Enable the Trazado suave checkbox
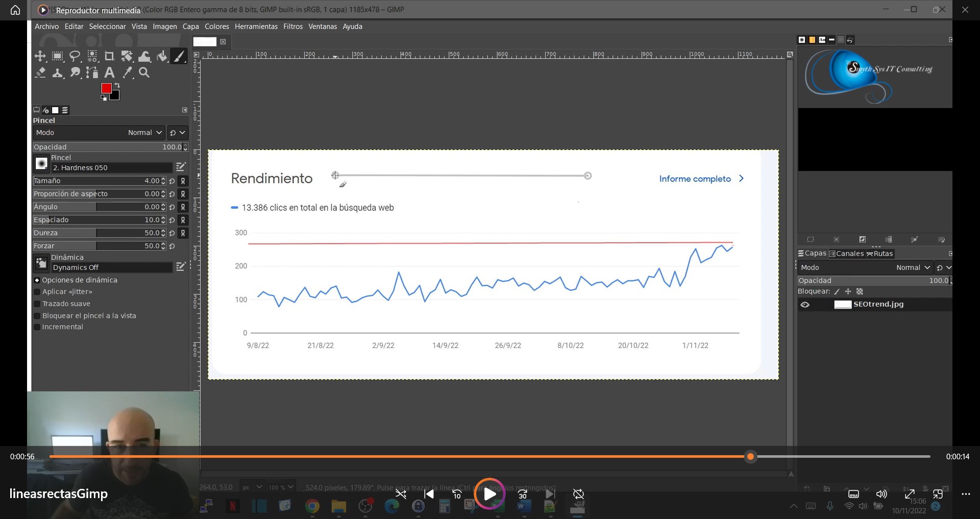Image resolution: width=980 pixels, height=519 pixels. point(37,304)
